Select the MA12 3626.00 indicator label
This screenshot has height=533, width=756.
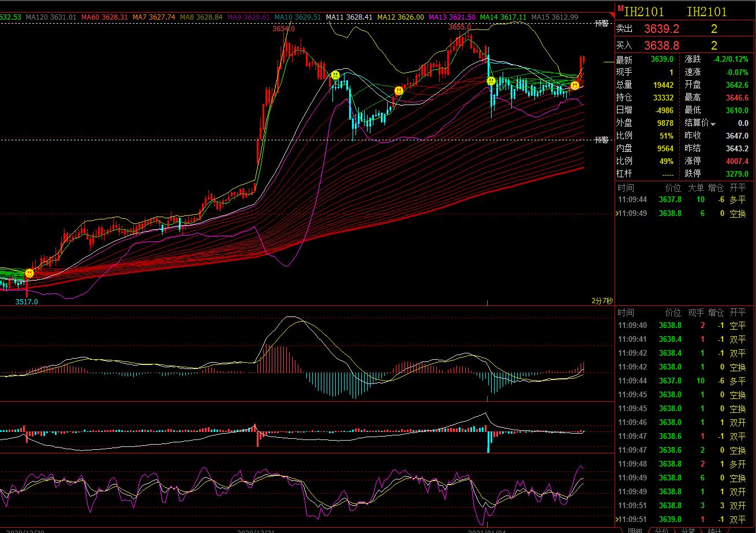pos(401,17)
